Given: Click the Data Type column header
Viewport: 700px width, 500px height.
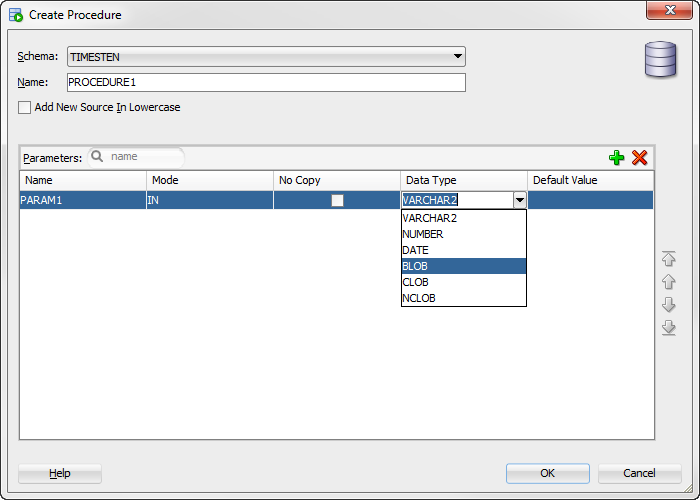Looking at the screenshot, I should [464, 180].
